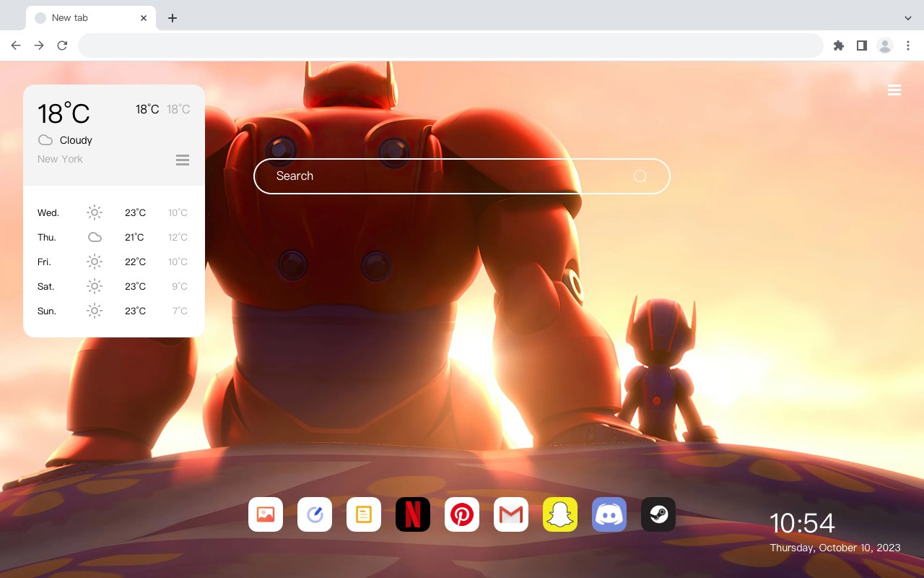Click the search magnifier icon
Screen dimensions: 924x578
[x=640, y=176]
